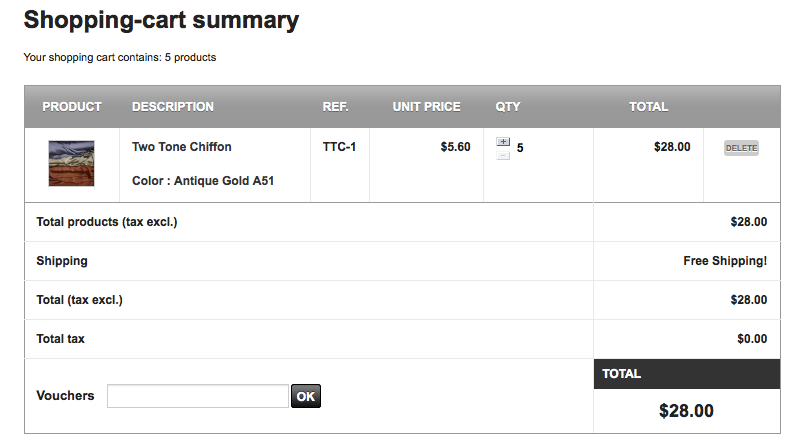Screen dimensions: 795x446
Task: Click the Free Shipping! text
Action: [x=725, y=261]
